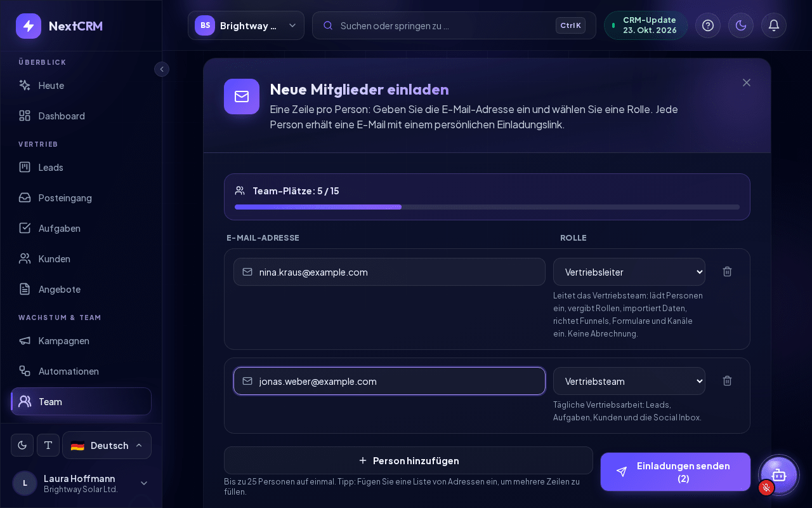
Task: Click the Kampagnen megaphone icon
Action: tap(25, 340)
